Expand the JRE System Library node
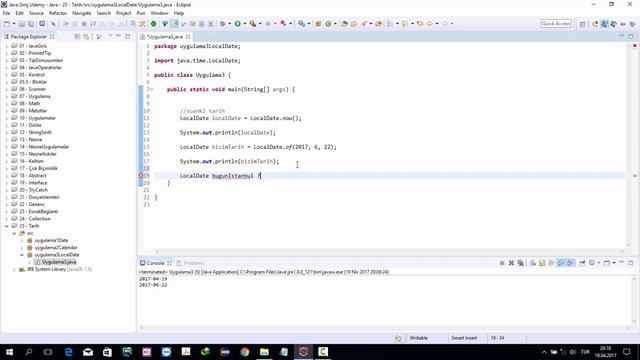This screenshot has width=640, height=360. pos(14,269)
